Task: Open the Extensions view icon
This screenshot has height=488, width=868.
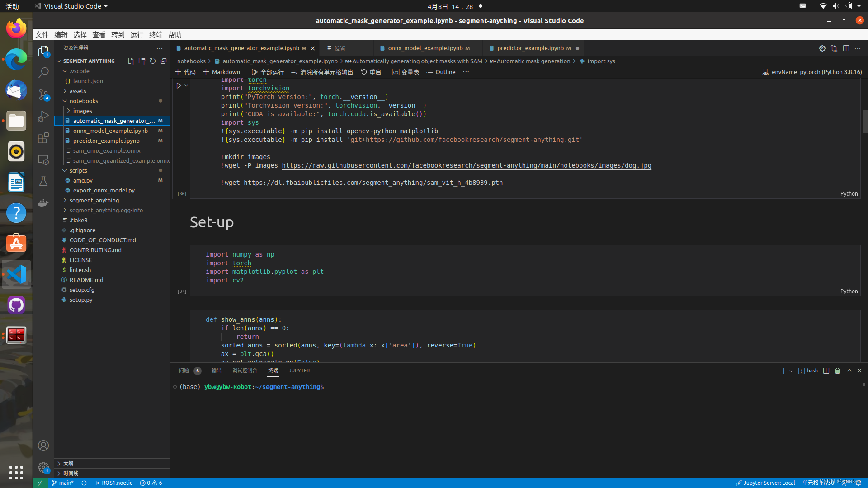Action: pyautogui.click(x=43, y=138)
